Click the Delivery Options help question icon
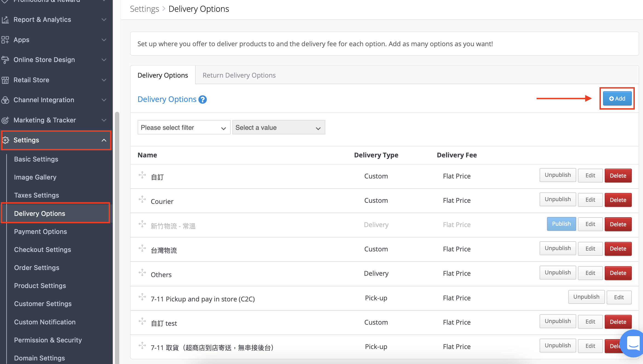The width and height of the screenshot is (643, 364). [x=202, y=99]
